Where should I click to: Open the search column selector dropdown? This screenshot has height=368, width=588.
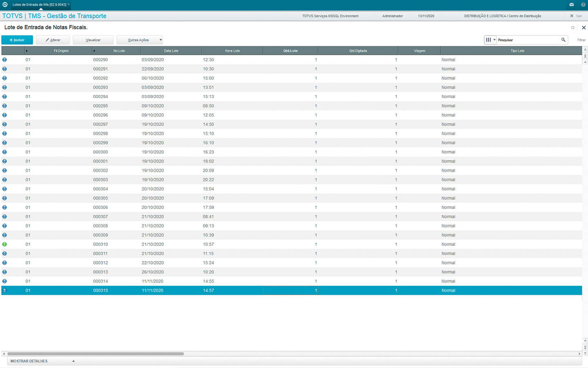tap(490, 40)
